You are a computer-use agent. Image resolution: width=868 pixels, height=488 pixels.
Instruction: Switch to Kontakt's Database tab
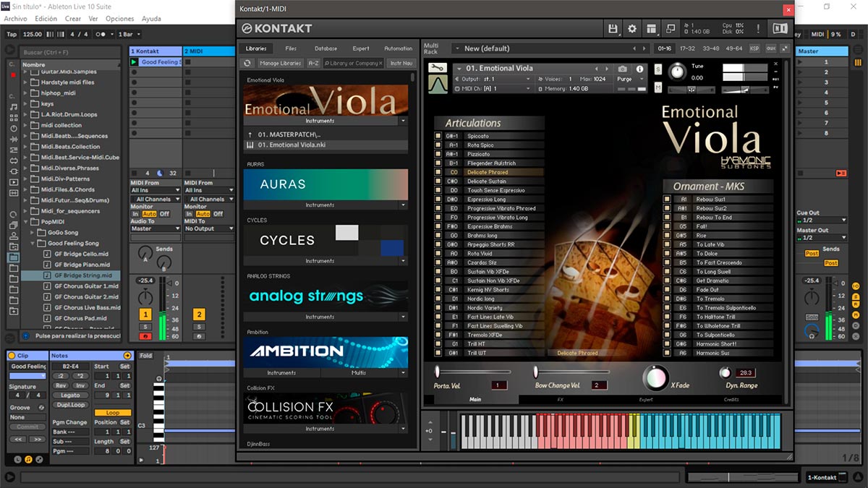coord(325,48)
